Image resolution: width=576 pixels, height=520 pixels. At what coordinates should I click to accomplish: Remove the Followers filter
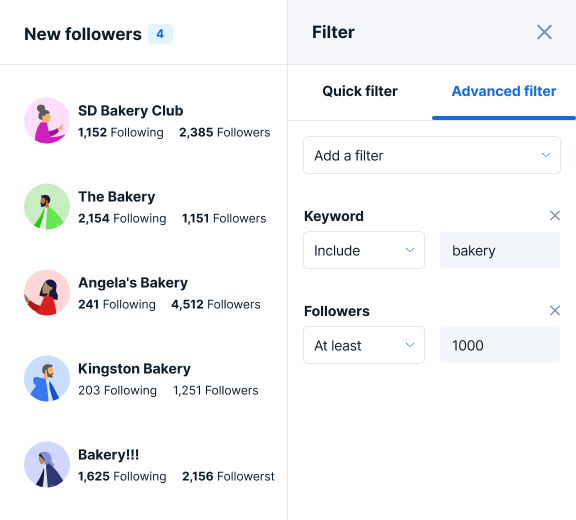pyautogui.click(x=555, y=311)
